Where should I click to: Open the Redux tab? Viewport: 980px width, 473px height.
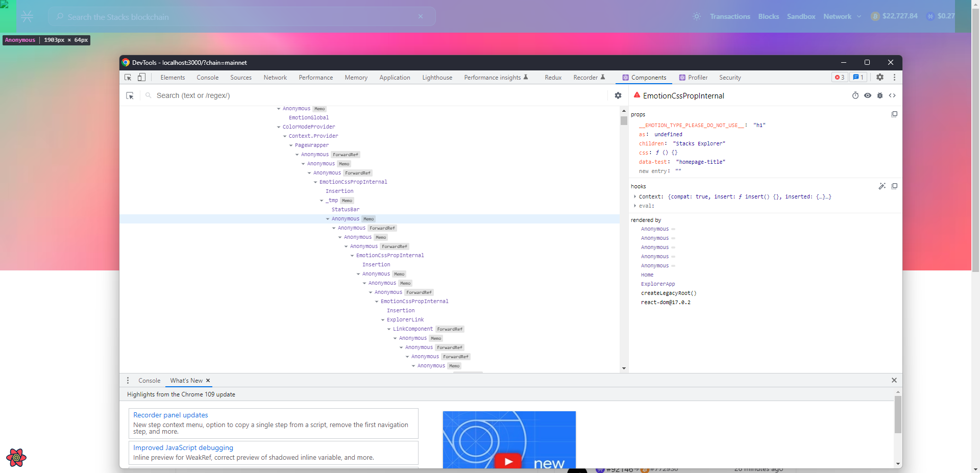pyautogui.click(x=553, y=78)
